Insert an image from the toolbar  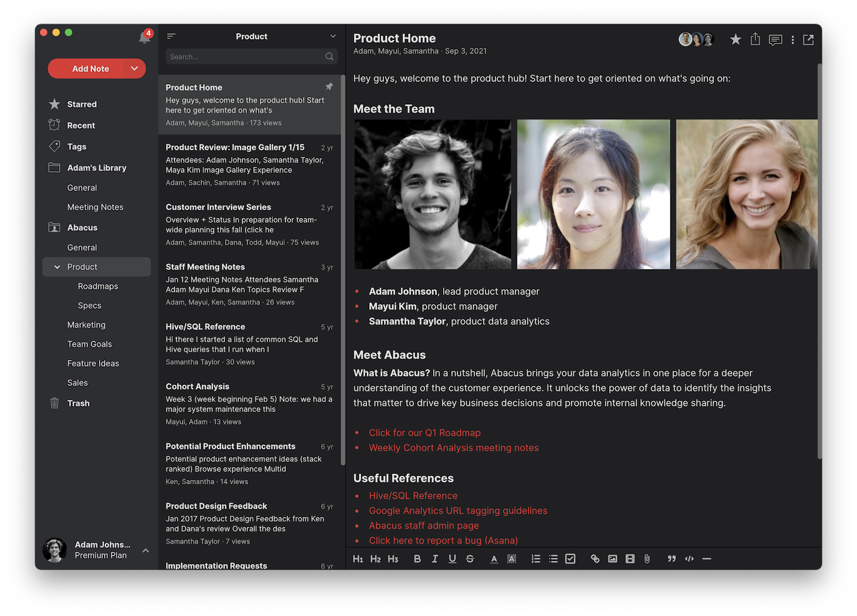(x=613, y=559)
